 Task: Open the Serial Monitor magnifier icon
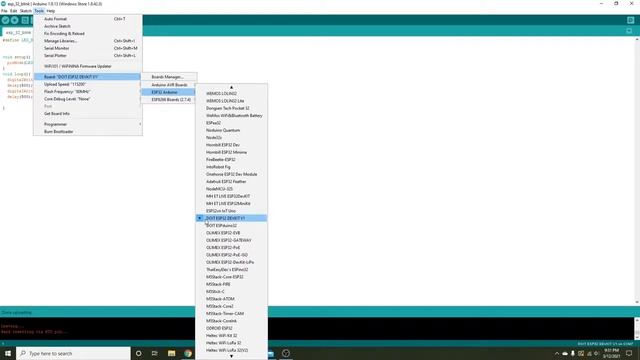point(631,20)
